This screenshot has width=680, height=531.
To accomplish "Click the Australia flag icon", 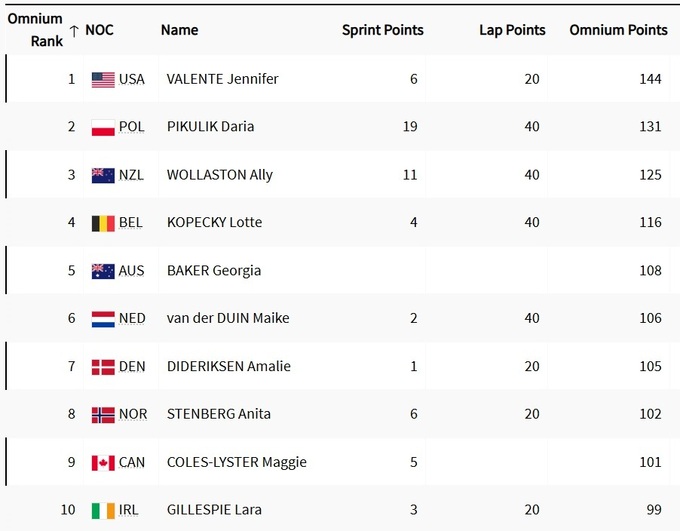I will (x=103, y=271).
